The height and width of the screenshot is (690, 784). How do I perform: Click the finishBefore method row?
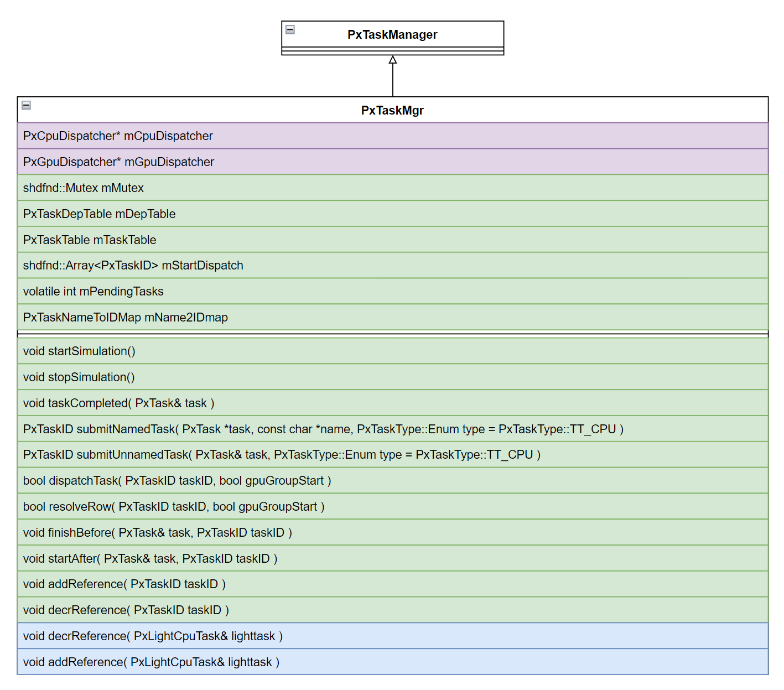point(158,533)
